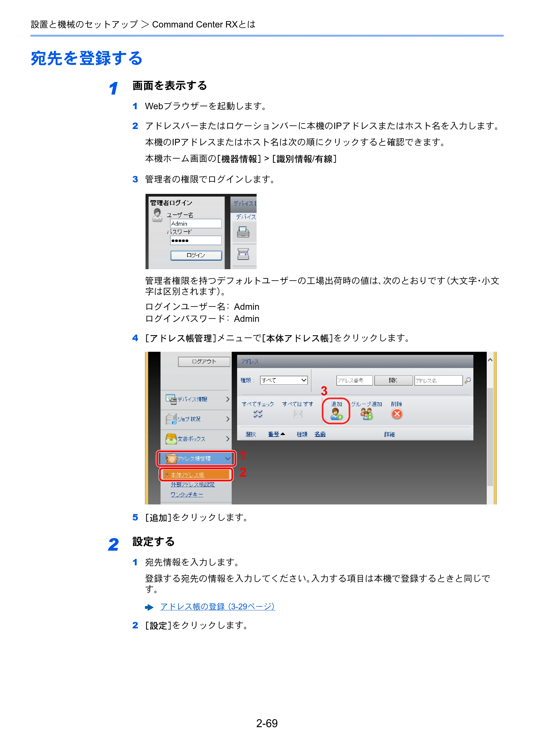Expand the ジョブ状況 menu chevron

[227, 419]
